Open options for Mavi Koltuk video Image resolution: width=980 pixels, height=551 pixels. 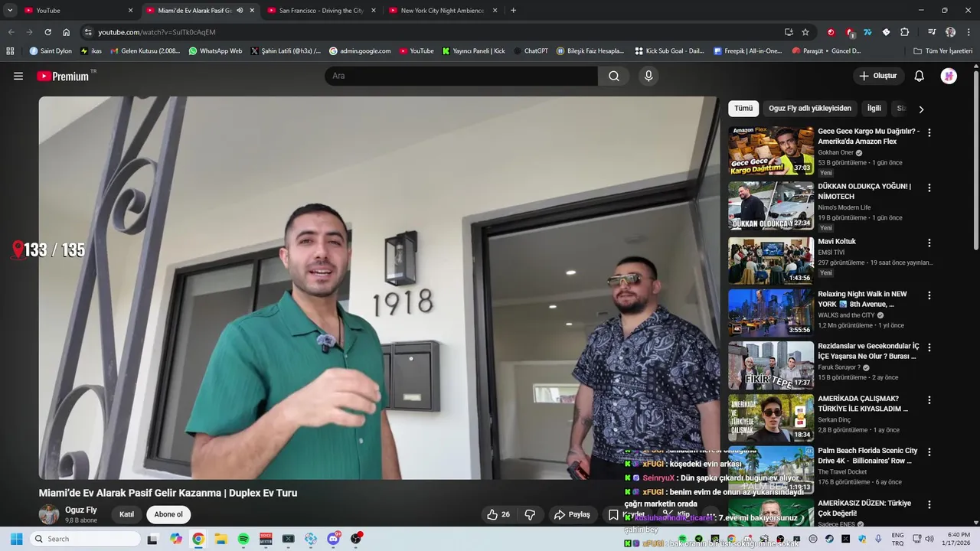929,243
